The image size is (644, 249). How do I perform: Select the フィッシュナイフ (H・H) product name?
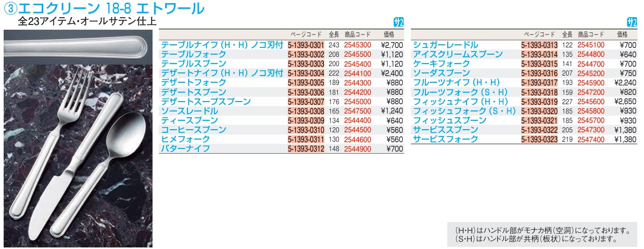click(x=460, y=102)
